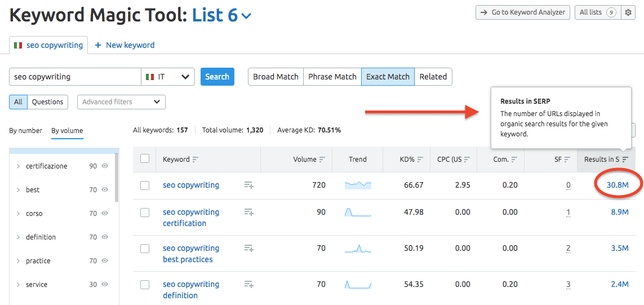Click the keyword groups sidebar scrollbar
The image size is (644, 305).
click(117, 177)
